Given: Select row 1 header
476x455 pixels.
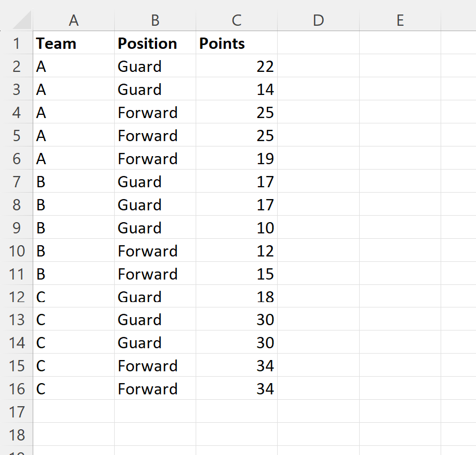Looking at the screenshot, I should [18, 43].
